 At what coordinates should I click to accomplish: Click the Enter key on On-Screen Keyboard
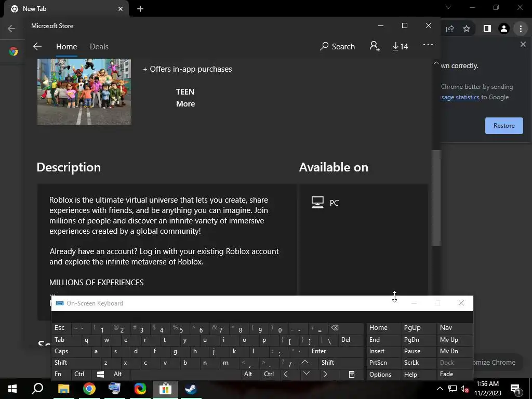(x=336, y=351)
